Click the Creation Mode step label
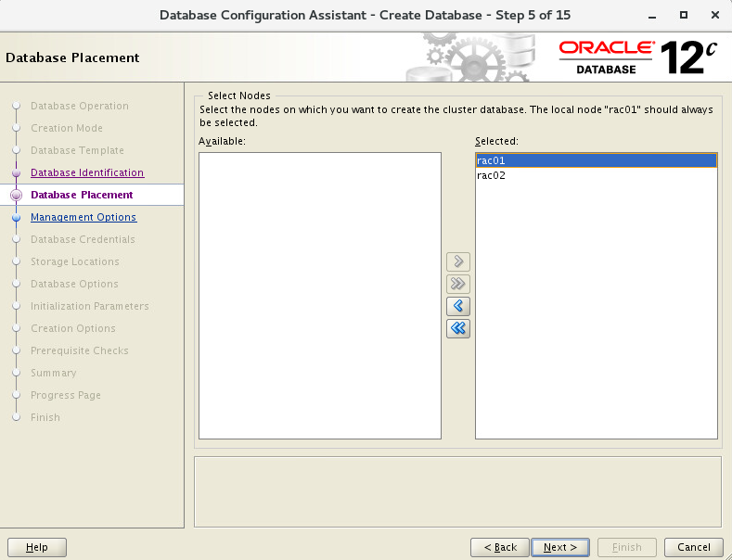The image size is (732, 560). [67, 128]
